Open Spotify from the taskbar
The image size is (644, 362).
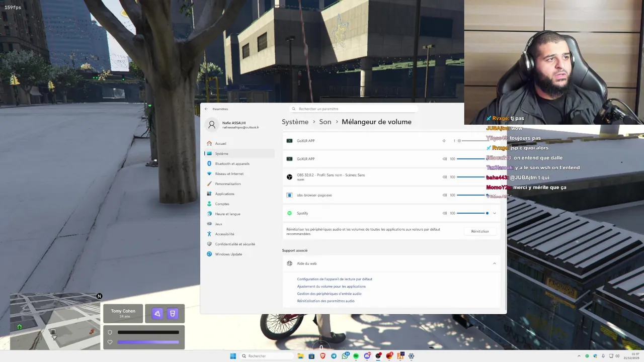tap(356, 356)
